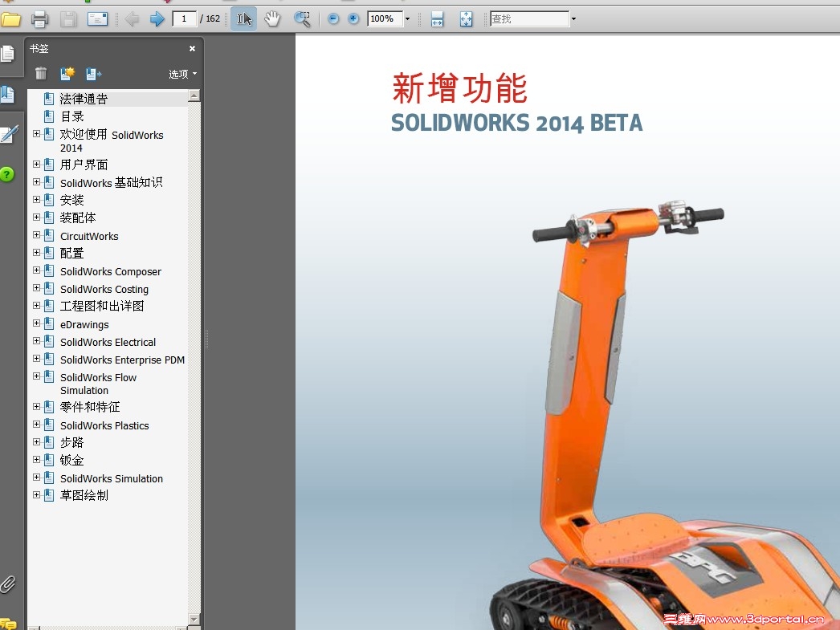Viewport: 840px width, 630px height.
Task: Click the 查找 search field
Action: 529,18
